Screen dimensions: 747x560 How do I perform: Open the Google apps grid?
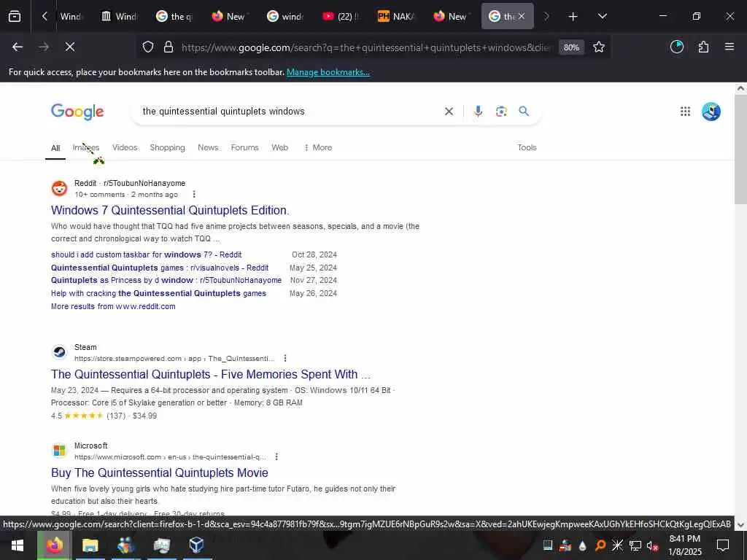tap(685, 112)
